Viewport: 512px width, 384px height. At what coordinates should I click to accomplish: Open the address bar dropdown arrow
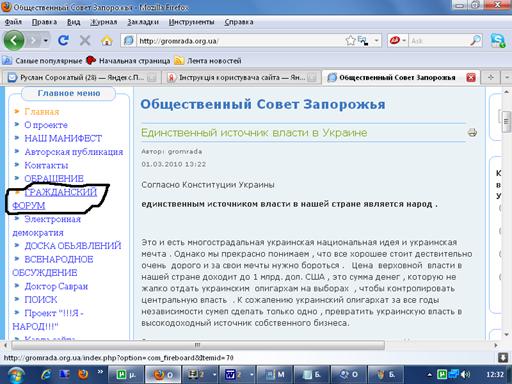point(376,41)
